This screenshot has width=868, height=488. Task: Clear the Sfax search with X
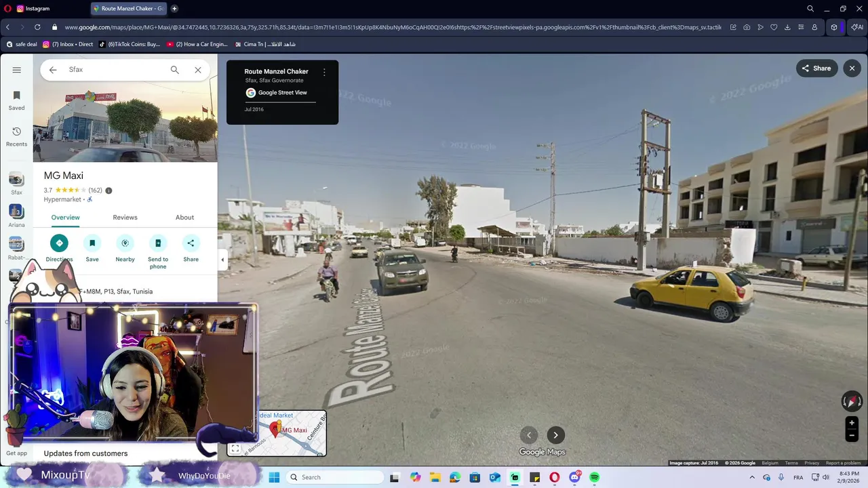[x=198, y=70]
